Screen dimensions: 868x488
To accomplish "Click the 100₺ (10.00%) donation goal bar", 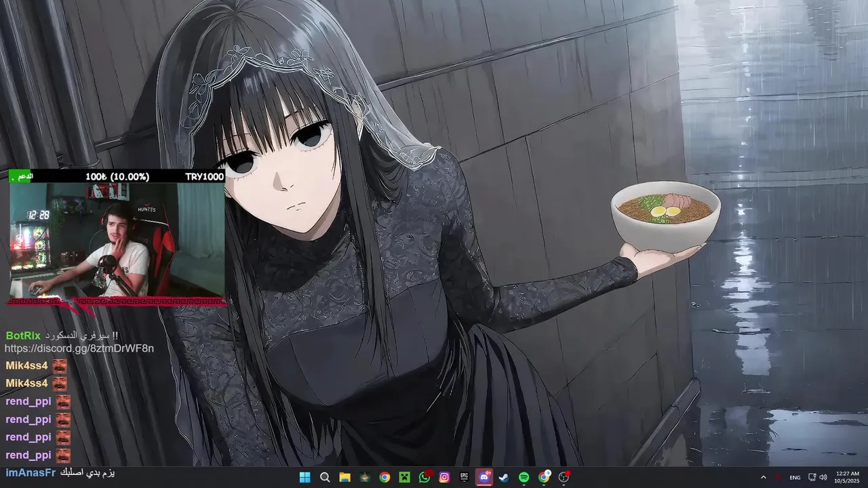I will 117,176.
